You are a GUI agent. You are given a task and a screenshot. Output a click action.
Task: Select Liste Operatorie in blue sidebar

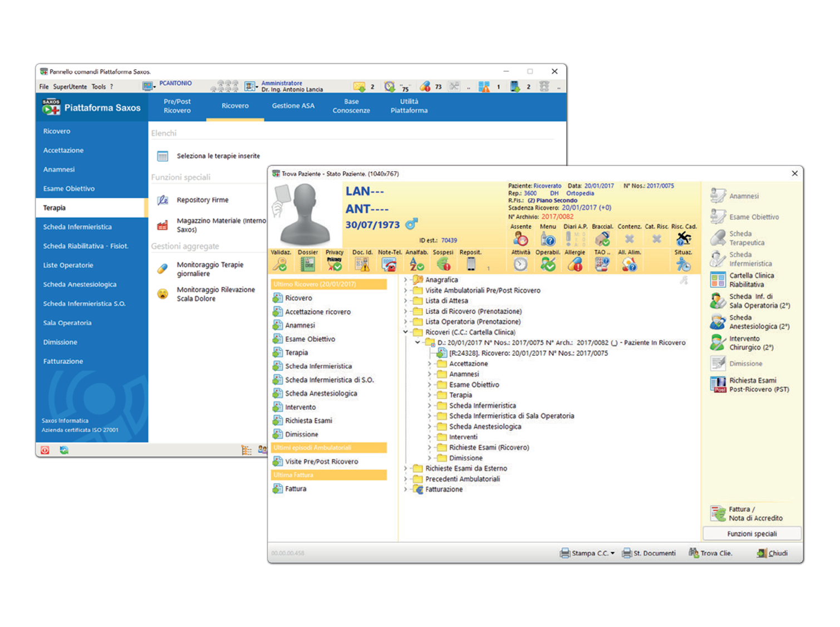(x=92, y=266)
